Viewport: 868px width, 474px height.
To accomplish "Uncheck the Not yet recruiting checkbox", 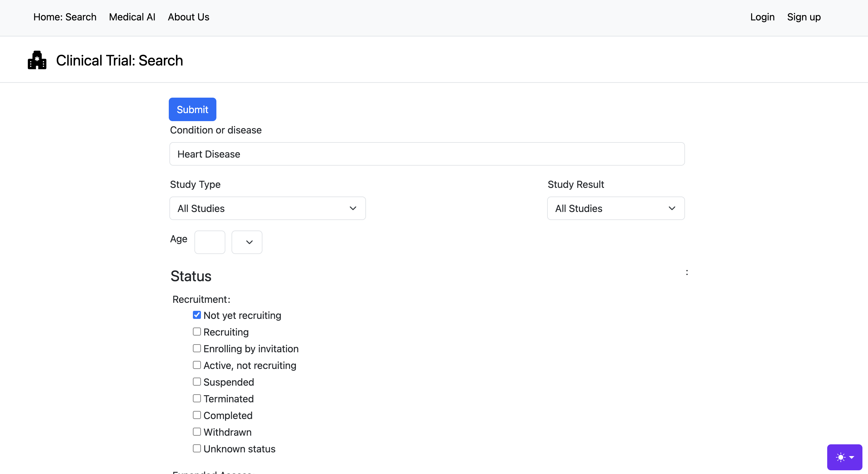I will pyautogui.click(x=197, y=315).
